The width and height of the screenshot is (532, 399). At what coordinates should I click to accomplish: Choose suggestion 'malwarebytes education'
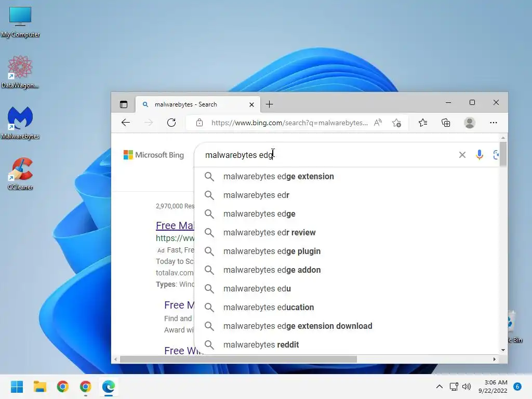[x=347, y=307]
